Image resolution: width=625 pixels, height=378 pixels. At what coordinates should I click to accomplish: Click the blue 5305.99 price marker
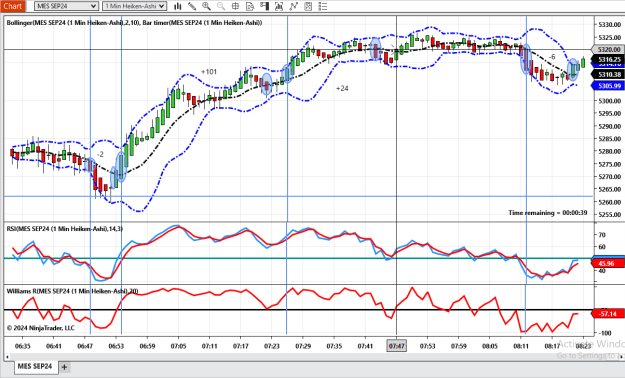pyautogui.click(x=609, y=86)
